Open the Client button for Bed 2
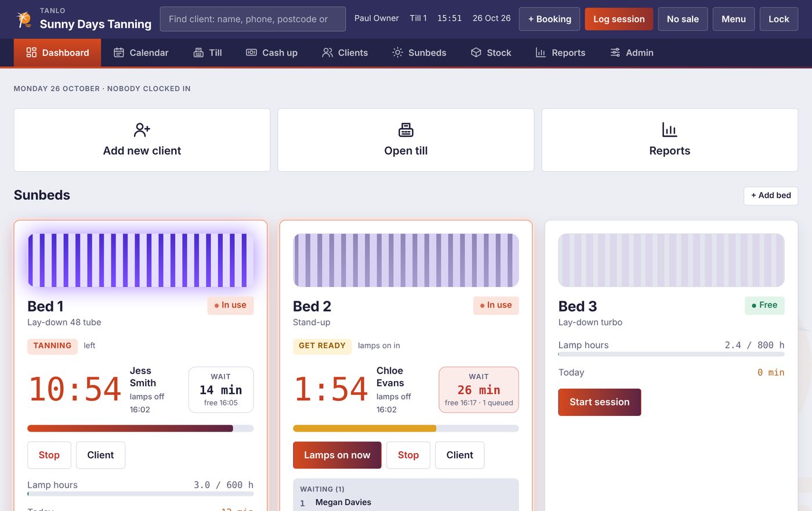 point(460,455)
